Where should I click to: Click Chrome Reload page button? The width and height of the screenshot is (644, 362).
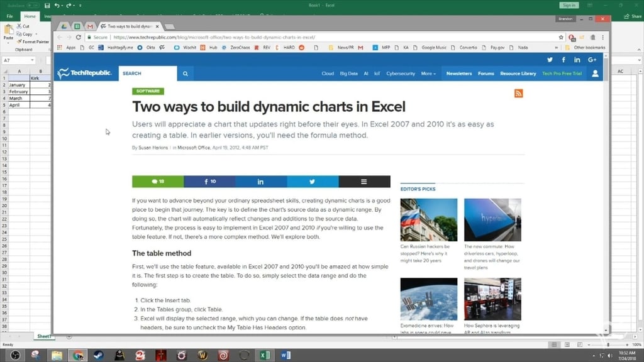coord(79,37)
